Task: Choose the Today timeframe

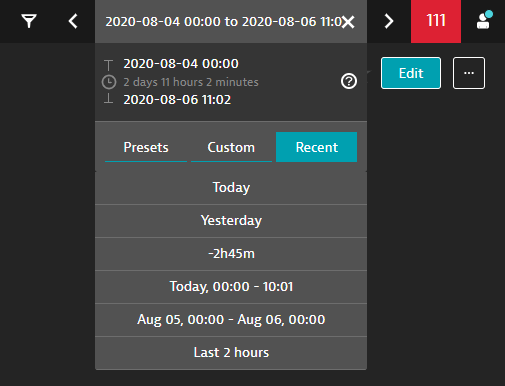Action: click(x=231, y=188)
